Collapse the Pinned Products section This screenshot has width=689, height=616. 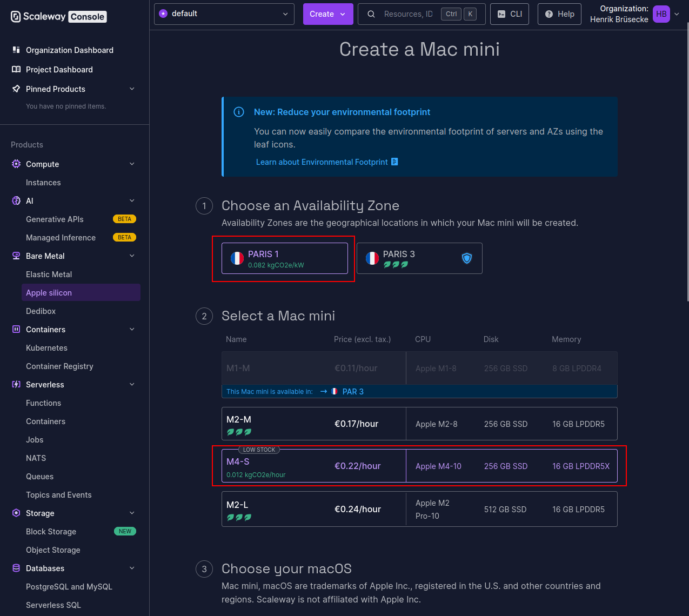pos(132,89)
